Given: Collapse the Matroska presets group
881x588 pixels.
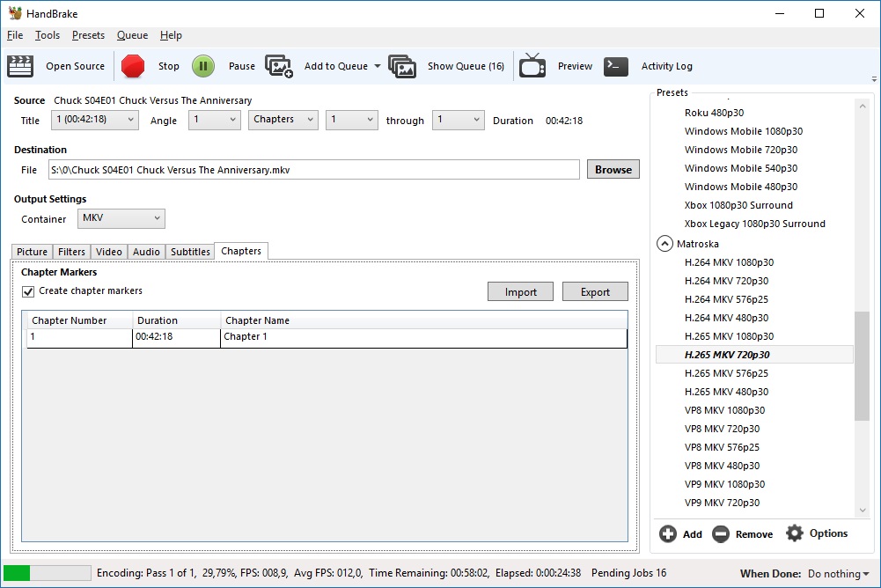Looking at the screenshot, I should pyautogui.click(x=664, y=244).
